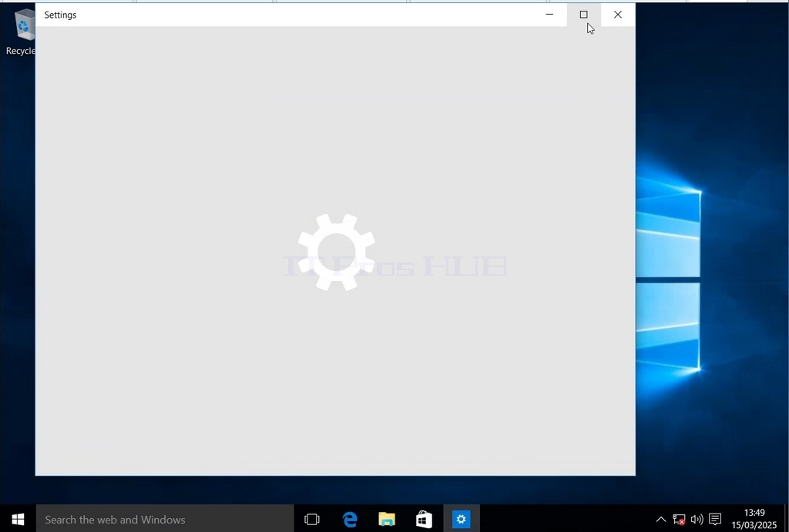
Task: Open the Windows Start menu
Action: click(18, 519)
